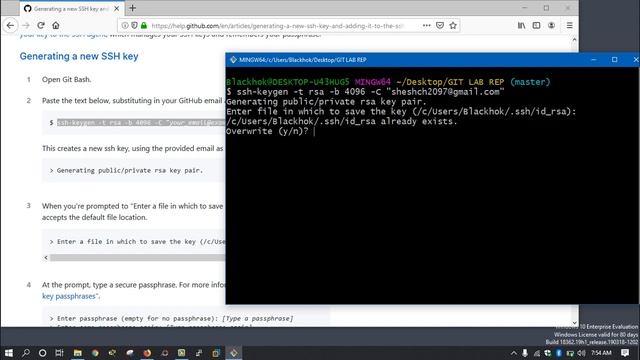Click the GitHub help URL address field
The width and height of the screenshot is (640, 360).
278,26
